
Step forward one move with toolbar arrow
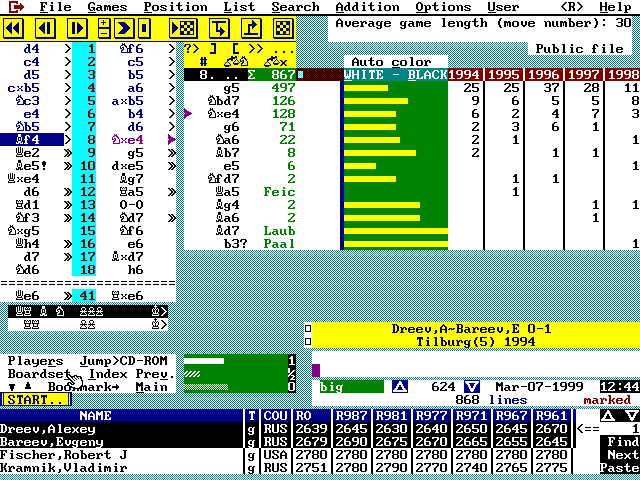[79, 28]
